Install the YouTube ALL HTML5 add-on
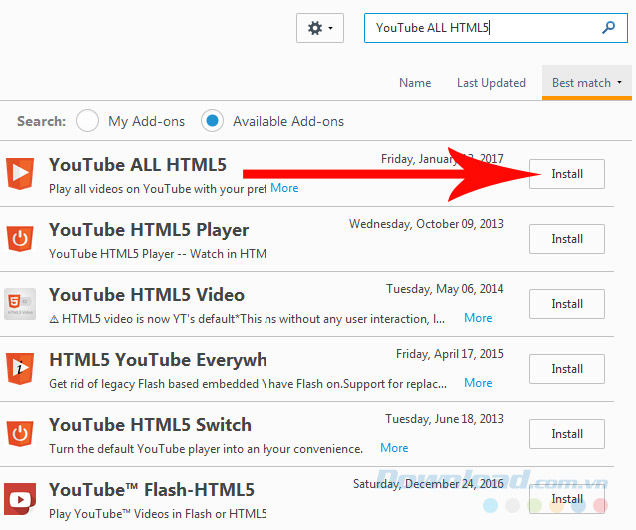The height and width of the screenshot is (530, 636). [567, 174]
